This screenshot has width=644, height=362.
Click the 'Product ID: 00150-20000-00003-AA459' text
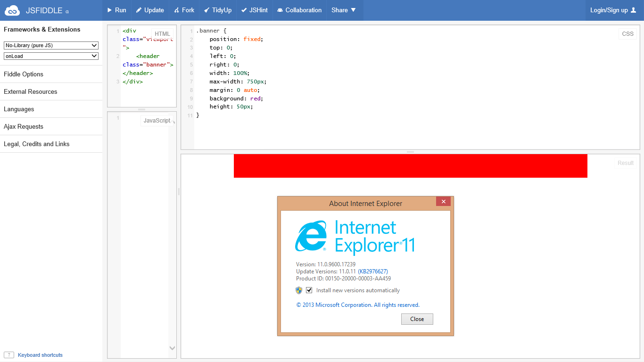[343, 279]
